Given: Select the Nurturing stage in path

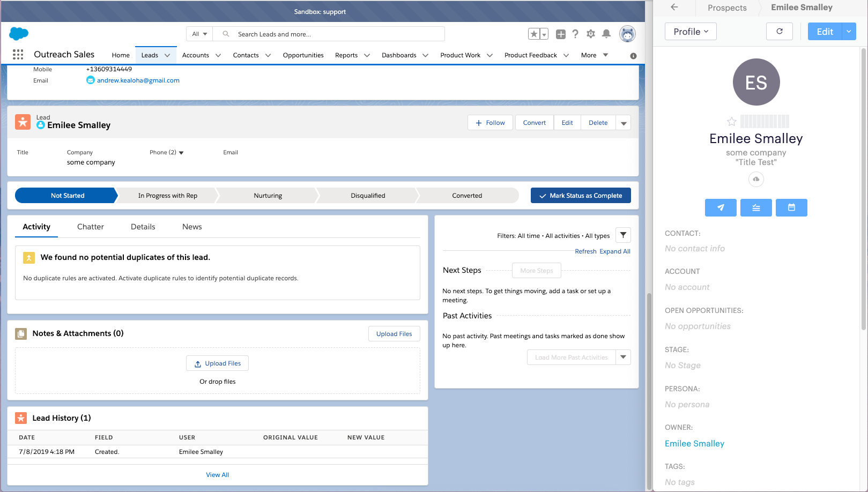Looking at the screenshot, I should (x=268, y=196).
